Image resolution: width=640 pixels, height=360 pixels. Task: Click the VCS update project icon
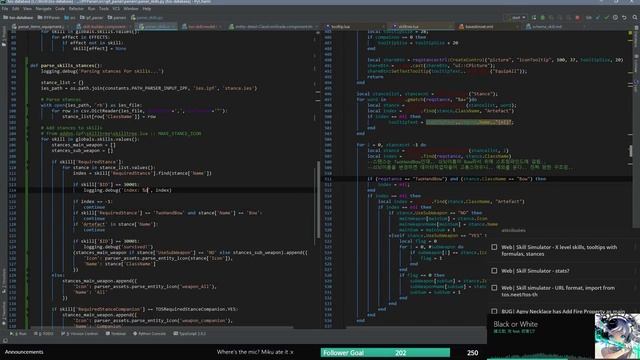point(598,18)
